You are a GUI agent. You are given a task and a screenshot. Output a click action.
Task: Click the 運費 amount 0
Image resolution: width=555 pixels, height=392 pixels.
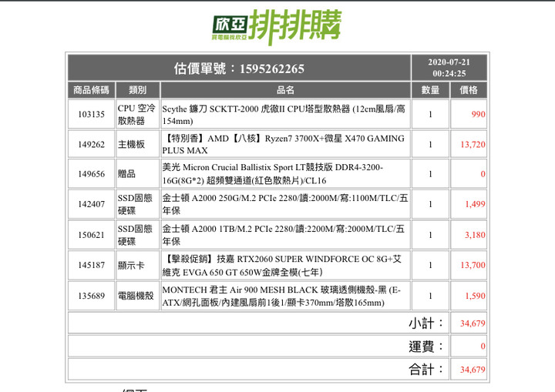coord(483,347)
